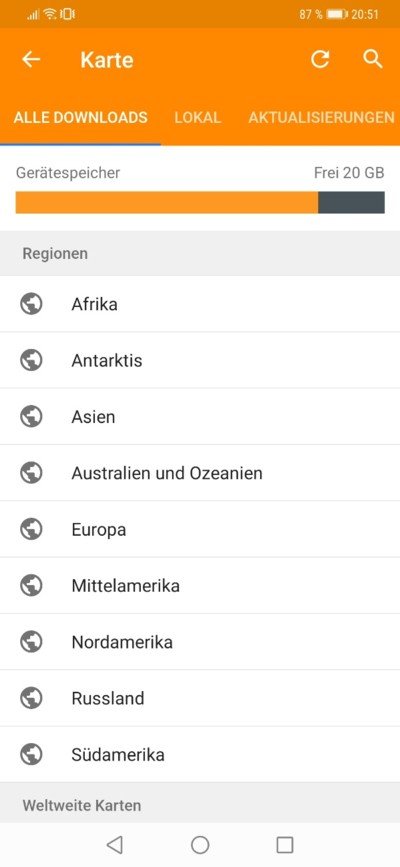Tap globe icon beside Russland
Screen dimensions: 400x867
pyautogui.click(x=32, y=698)
